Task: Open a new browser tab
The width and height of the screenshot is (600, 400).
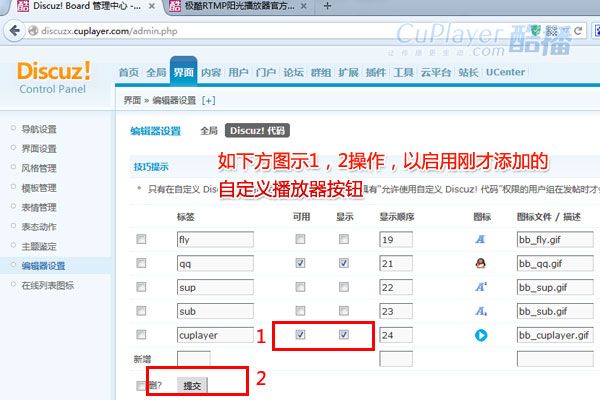Action: pyautogui.click(x=327, y=6)
